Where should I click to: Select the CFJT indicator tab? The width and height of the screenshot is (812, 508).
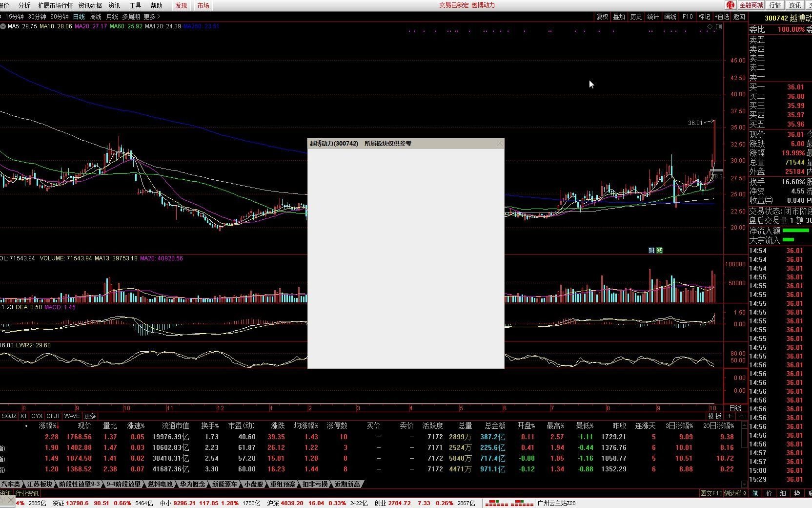pos(53,416)
